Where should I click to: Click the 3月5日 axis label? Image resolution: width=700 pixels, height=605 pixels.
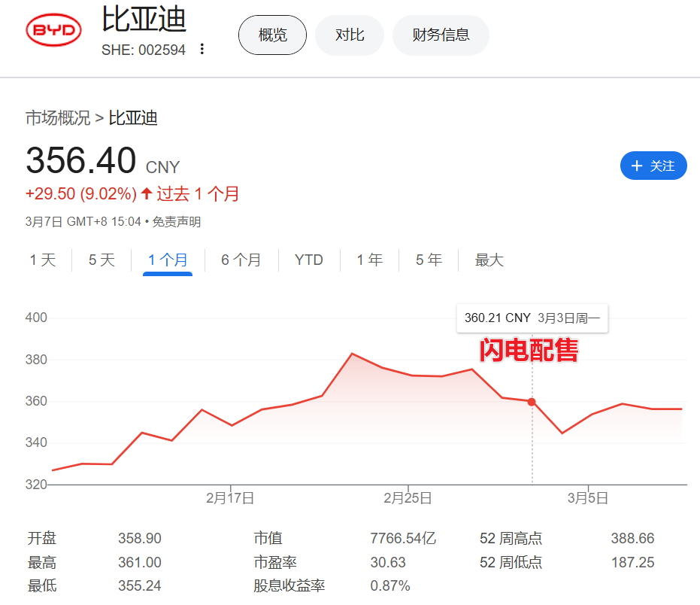588,497
